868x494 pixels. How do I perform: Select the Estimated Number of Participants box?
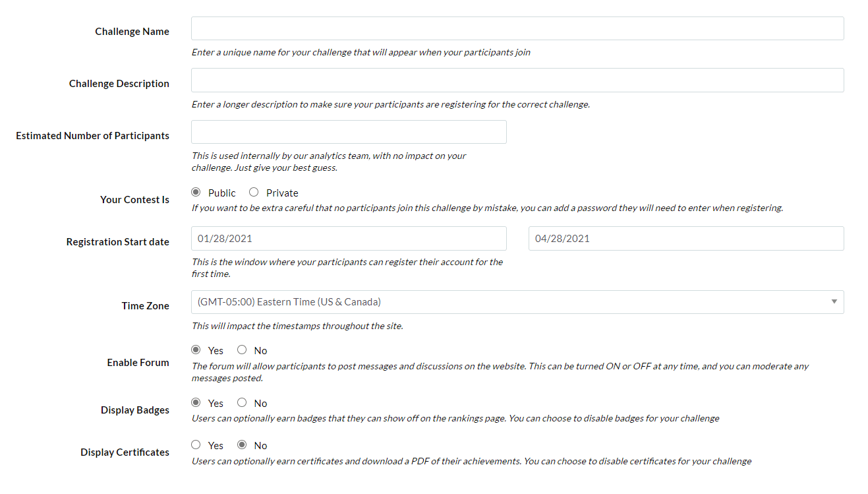tap(349, 132)
